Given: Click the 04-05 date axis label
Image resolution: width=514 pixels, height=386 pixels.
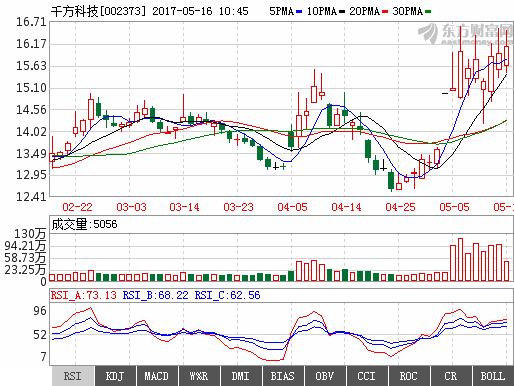Looking at the screenshot, I should pos(292,207).
